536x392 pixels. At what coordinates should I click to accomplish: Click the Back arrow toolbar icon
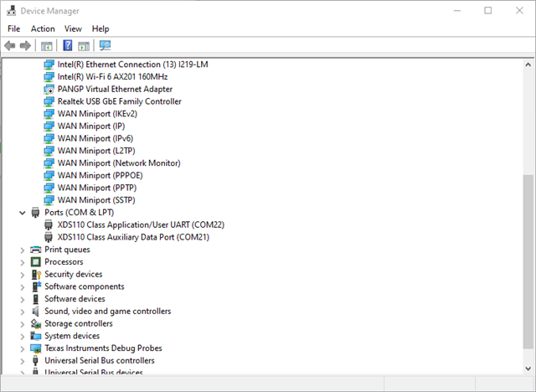coord(9,45)
